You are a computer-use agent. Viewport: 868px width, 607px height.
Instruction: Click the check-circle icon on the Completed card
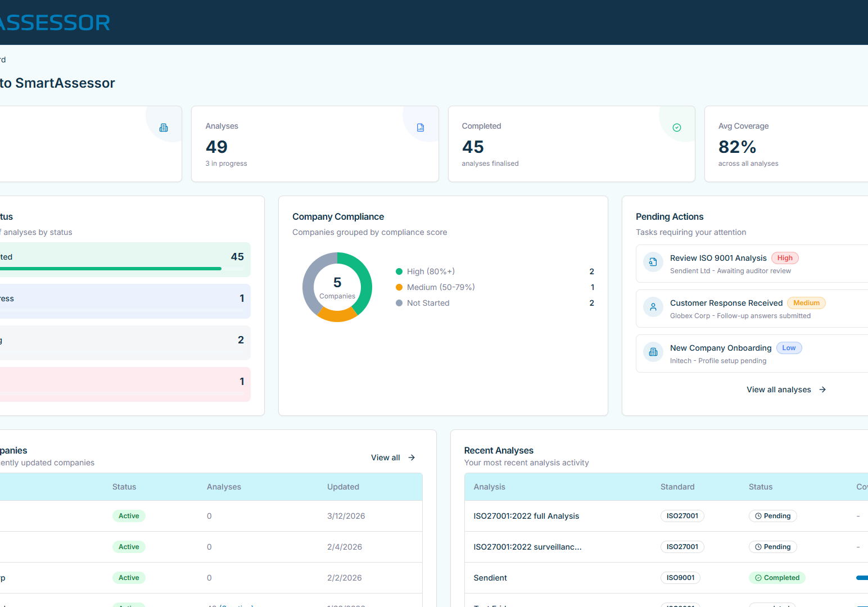point(676,126)
